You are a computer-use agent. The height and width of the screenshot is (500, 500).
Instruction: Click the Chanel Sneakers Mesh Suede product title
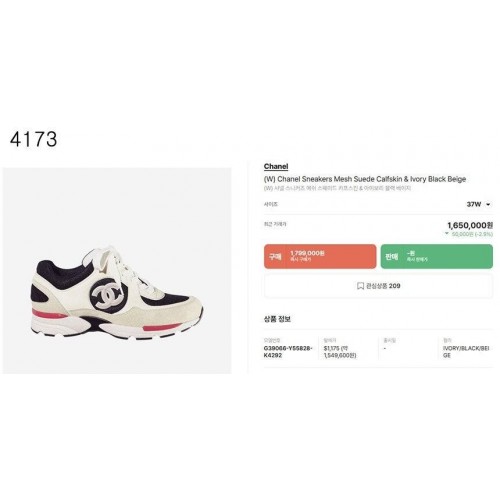pos(365,179)
